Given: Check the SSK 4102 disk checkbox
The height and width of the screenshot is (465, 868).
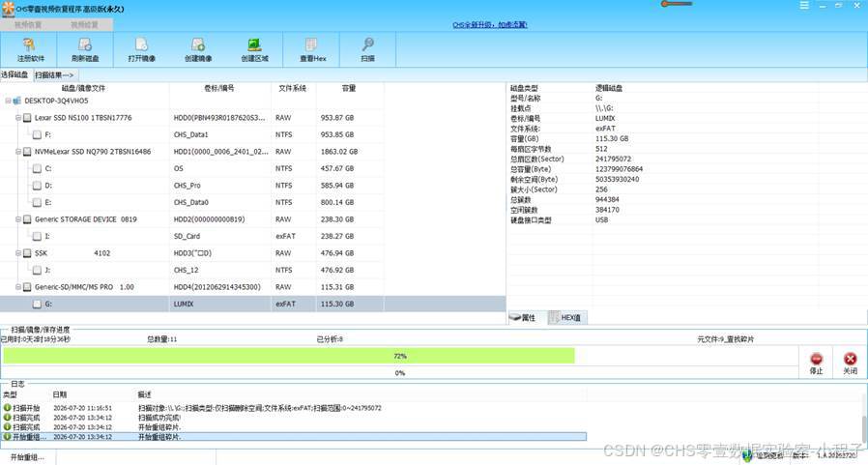Looking at the screenshot, I should point(27,253).
